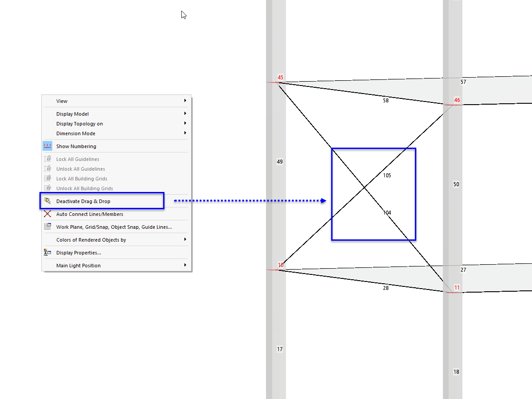Expand the View submenu arrow
This screenshot has height=399, width=532.
click(x=185, y=101)
